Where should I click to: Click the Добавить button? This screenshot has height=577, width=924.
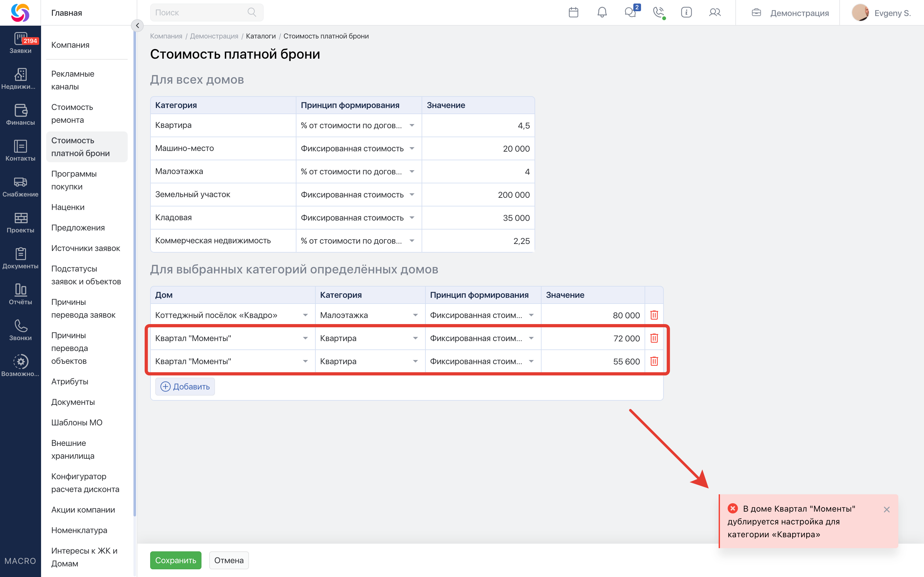[185, 387]
